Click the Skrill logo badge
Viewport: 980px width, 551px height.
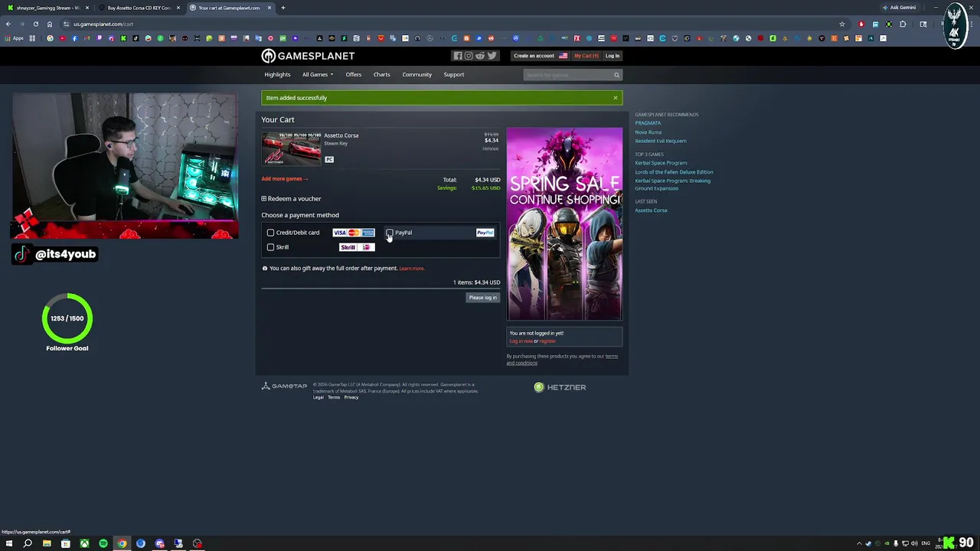click(356, 247)
